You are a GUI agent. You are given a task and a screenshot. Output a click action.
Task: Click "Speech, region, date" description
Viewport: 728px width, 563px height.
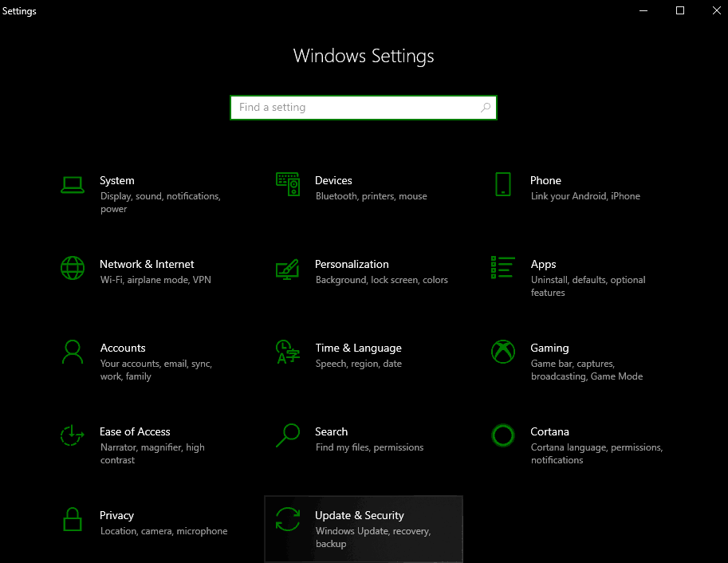pos(359,364)
